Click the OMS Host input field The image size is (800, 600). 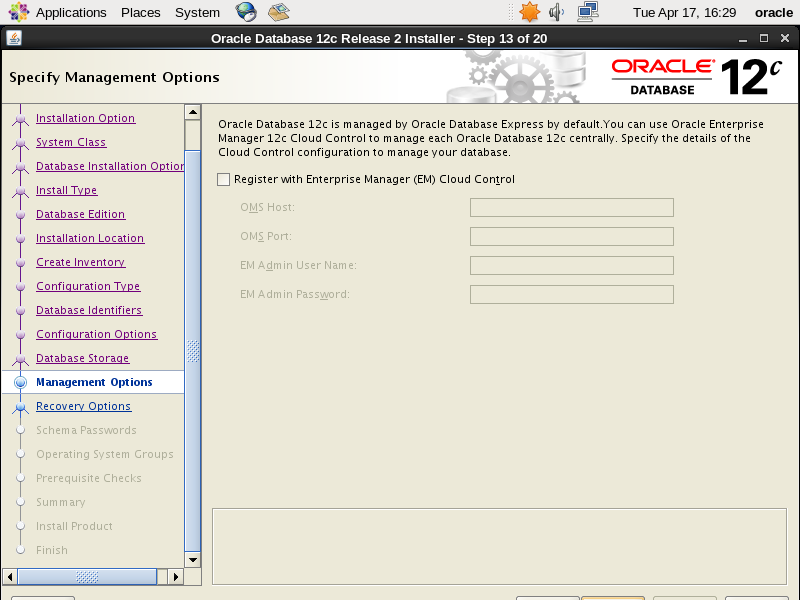click(x=571, y=207)
